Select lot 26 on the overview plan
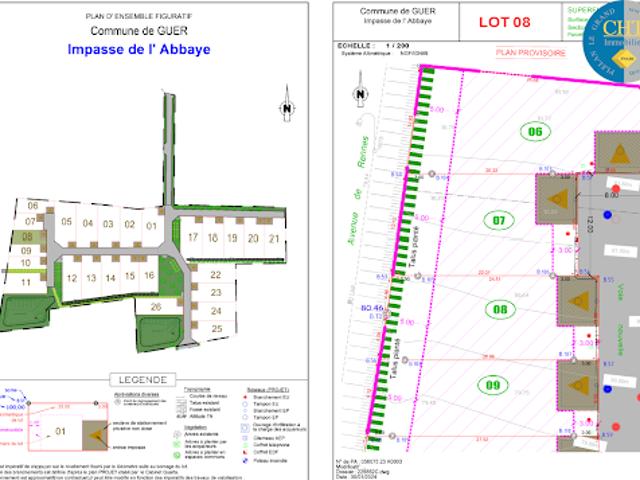The width and height of the screenshot is (640, 480). pos(156,307)
